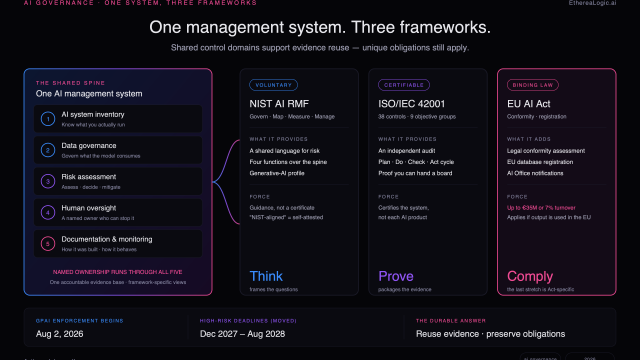Click 'Govern what the model consumes' description
Viewport: 640px width, 360px height.
click(101, 156)
